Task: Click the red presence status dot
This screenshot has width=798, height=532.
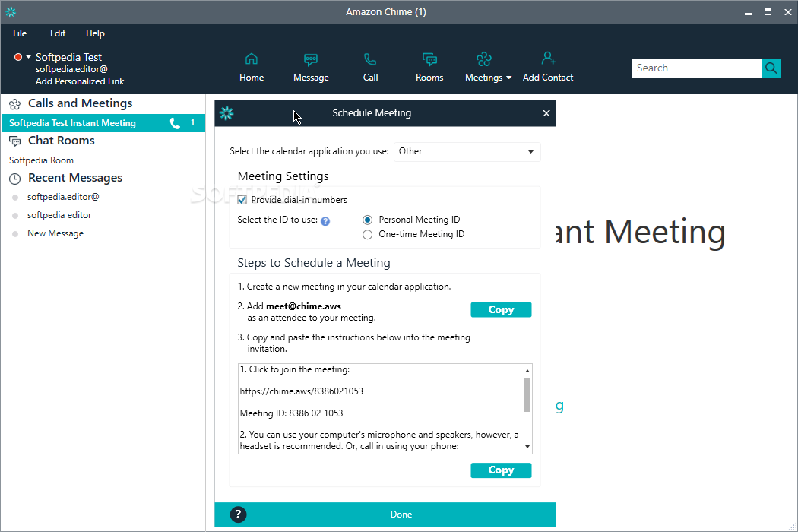Action: pos(17,57)
